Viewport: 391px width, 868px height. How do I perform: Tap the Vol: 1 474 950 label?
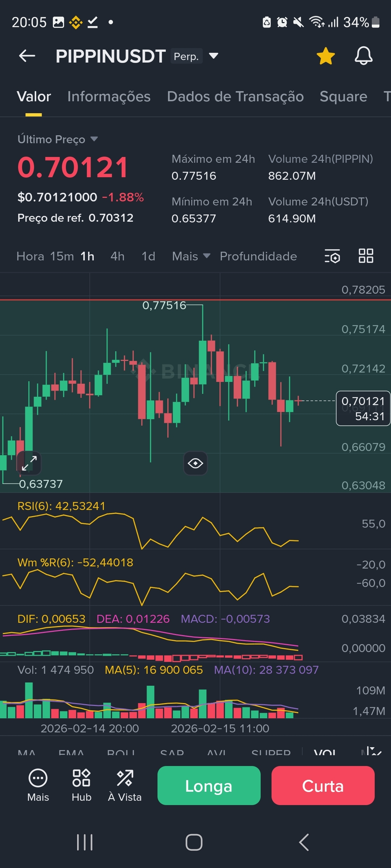56,670
